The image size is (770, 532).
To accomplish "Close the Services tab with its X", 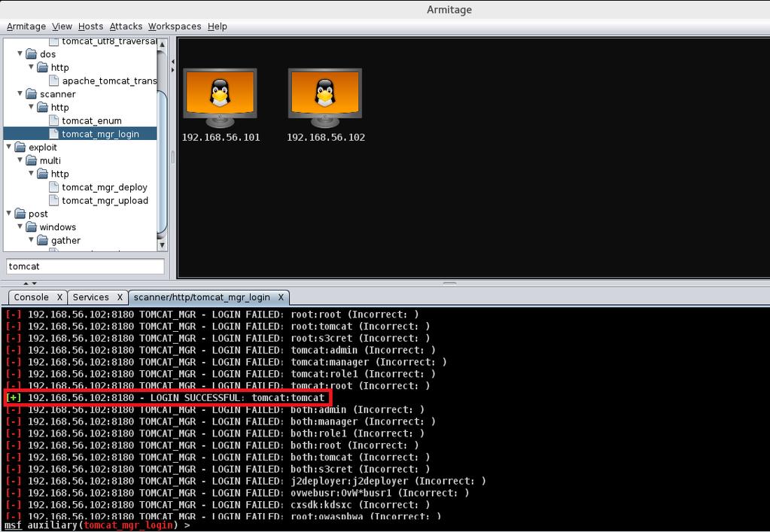I will [120, 297].
